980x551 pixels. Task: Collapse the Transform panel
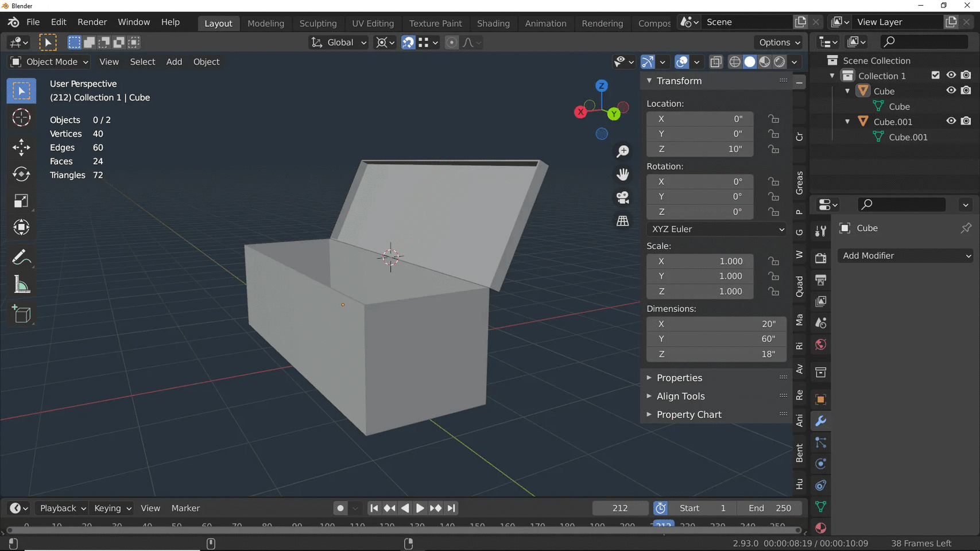649,81
